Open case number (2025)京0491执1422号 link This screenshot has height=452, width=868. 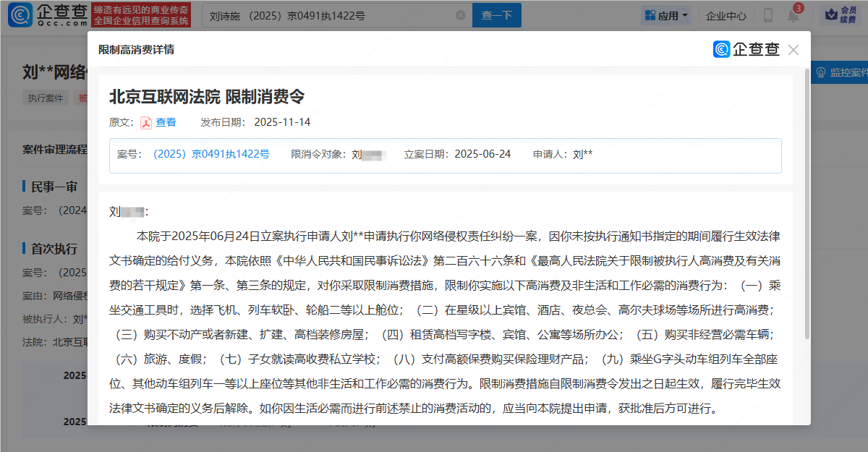(211, 154)
